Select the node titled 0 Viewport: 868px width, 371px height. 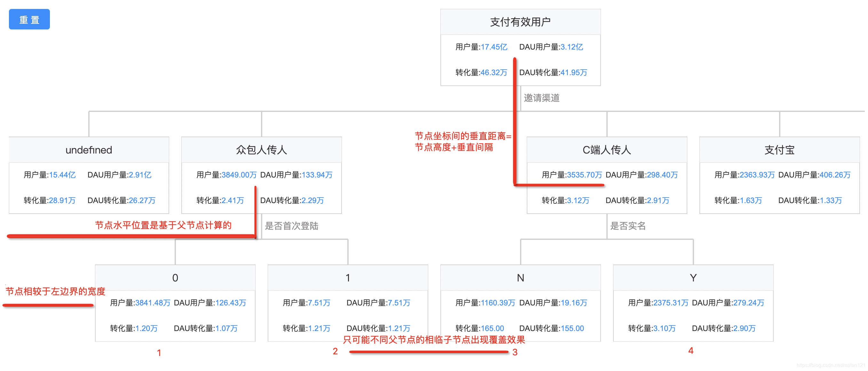[x=175, y=278]
